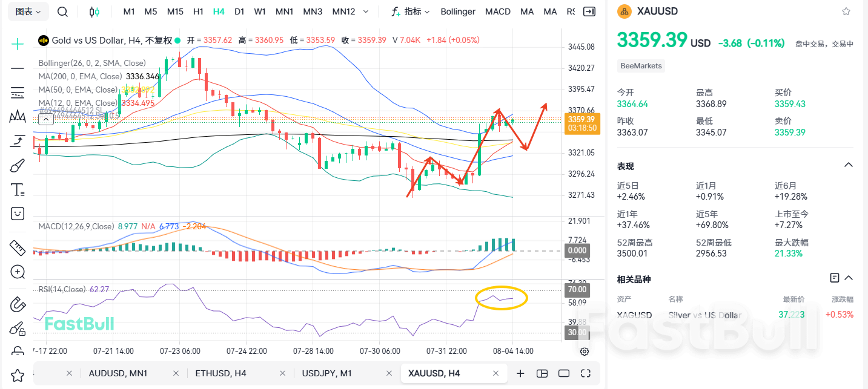Select the D1 timeframe
Image resolution: width=868 pixels, height=389 pixels.
pos(239,11)
